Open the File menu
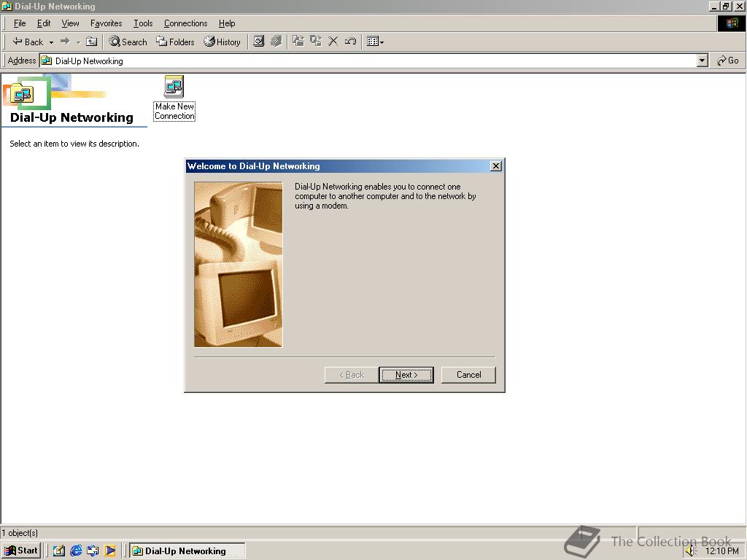This screenshot has height=560, width=747. (x=20, y=23)
